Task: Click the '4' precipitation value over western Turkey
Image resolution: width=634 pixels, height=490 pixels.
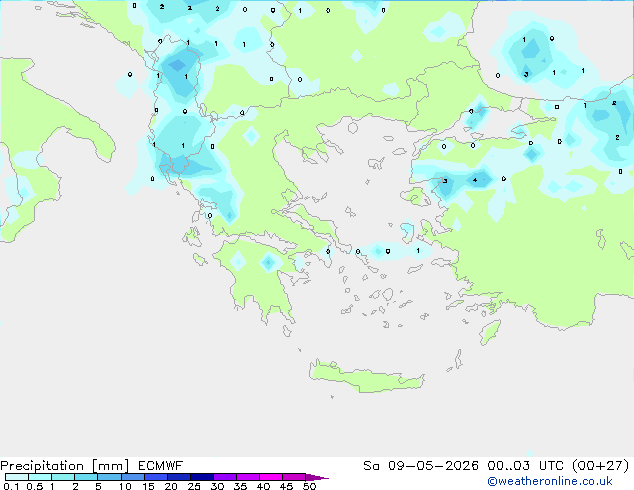Action: pos(475,180)
